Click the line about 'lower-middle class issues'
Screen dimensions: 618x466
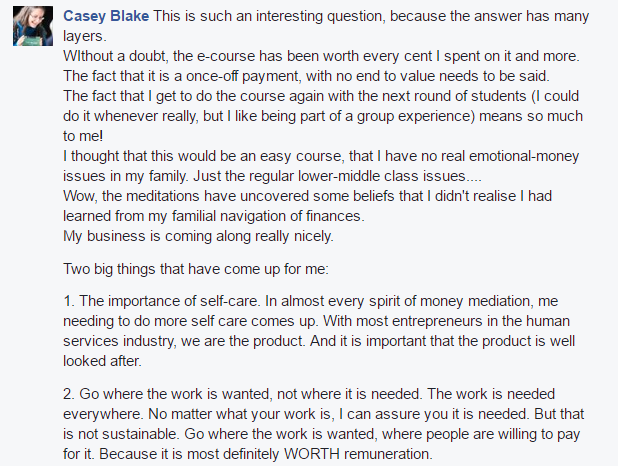coord(272,176)
